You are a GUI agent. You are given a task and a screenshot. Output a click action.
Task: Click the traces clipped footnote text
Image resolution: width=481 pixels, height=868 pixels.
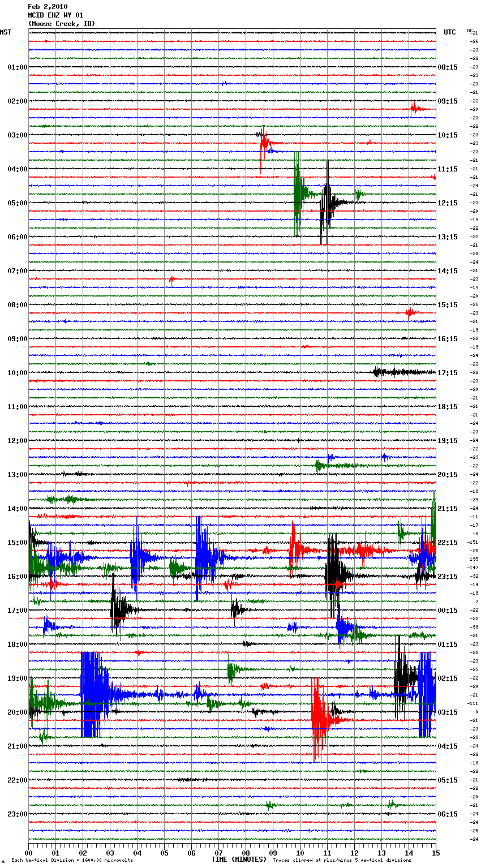click(342, 860)
